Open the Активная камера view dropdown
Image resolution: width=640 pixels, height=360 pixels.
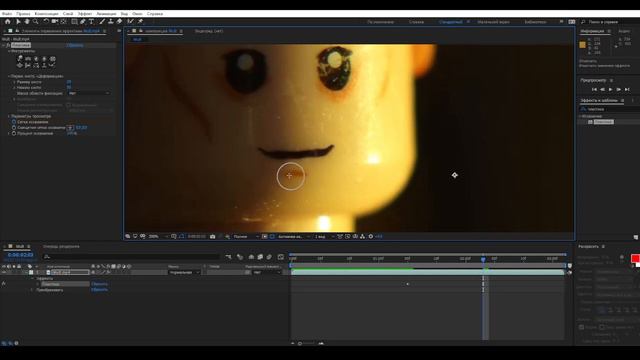tap(293, 237)
